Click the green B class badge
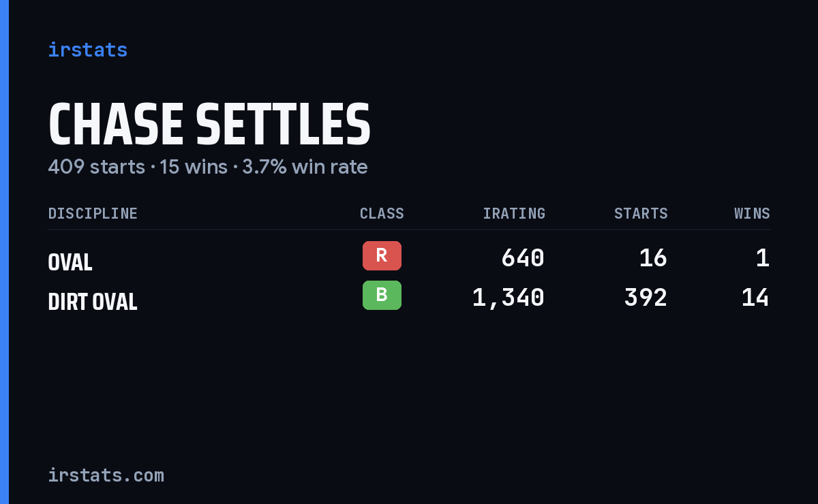The image size is (818, 504). tap(382, 295)
